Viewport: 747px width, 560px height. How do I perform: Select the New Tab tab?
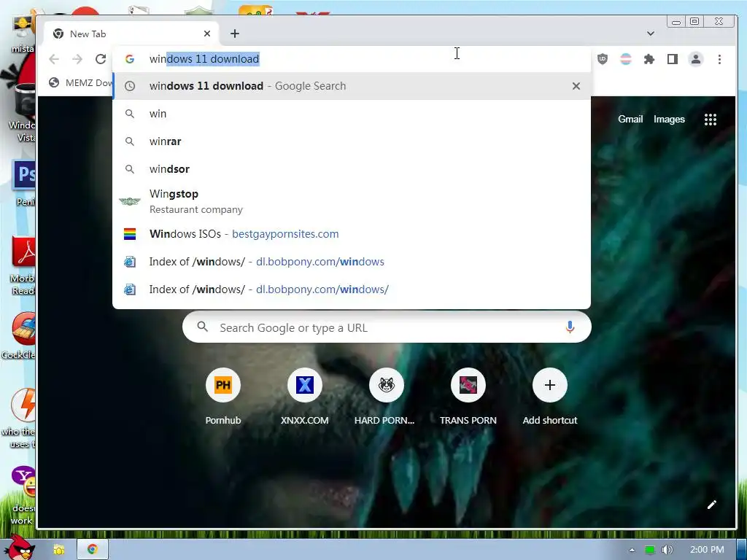[x=131, y=34]
